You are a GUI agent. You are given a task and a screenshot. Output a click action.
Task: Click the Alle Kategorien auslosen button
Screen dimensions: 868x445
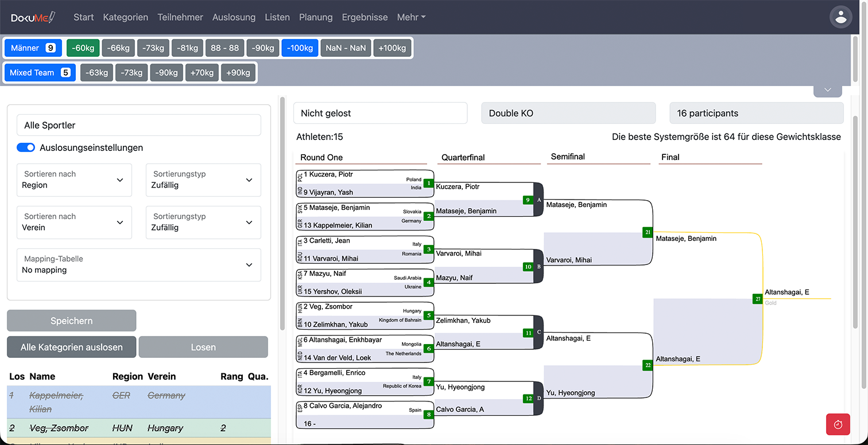pyautogui.click(x=71, y=347)
